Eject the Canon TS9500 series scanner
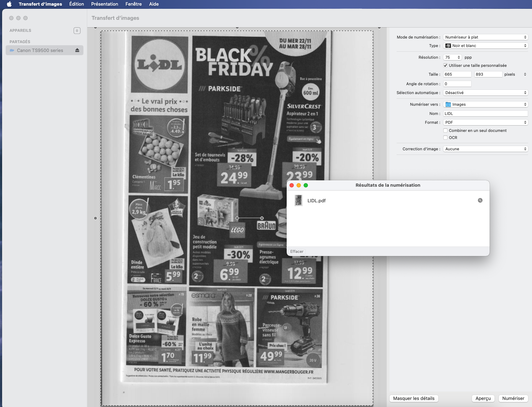 pyautogui.click(x=77, y=50)
